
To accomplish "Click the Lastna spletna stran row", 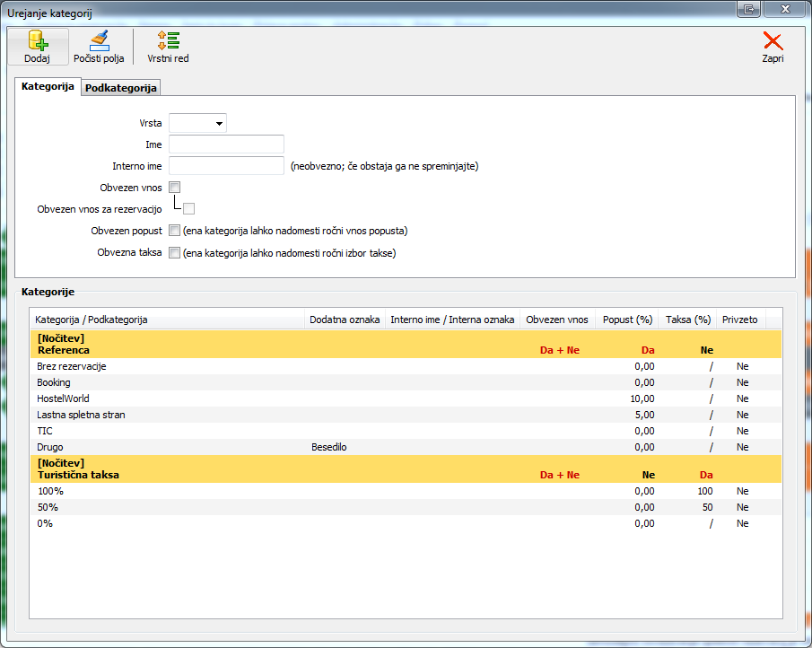I will (81, 415).
